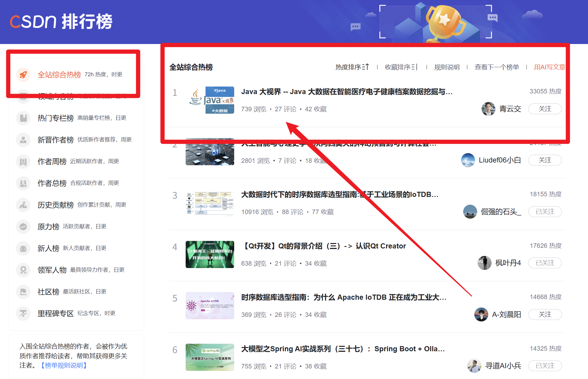Click the Qt航海王 article thumbnail
This screenshot has width=588, height=379.
click(210, 254)
